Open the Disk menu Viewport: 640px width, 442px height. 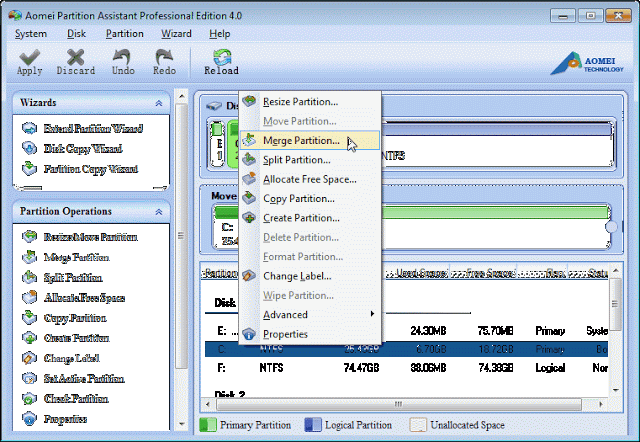tap(76, 34)
